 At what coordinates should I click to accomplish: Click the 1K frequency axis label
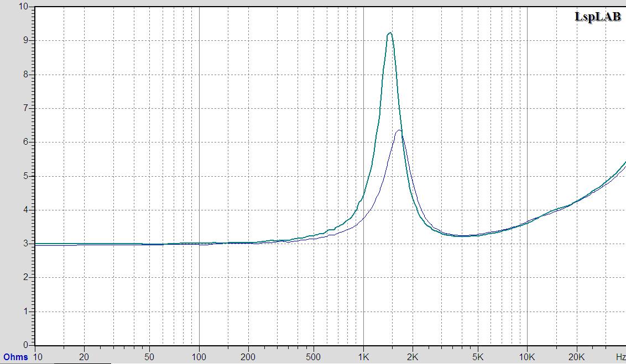coord(363,357)
